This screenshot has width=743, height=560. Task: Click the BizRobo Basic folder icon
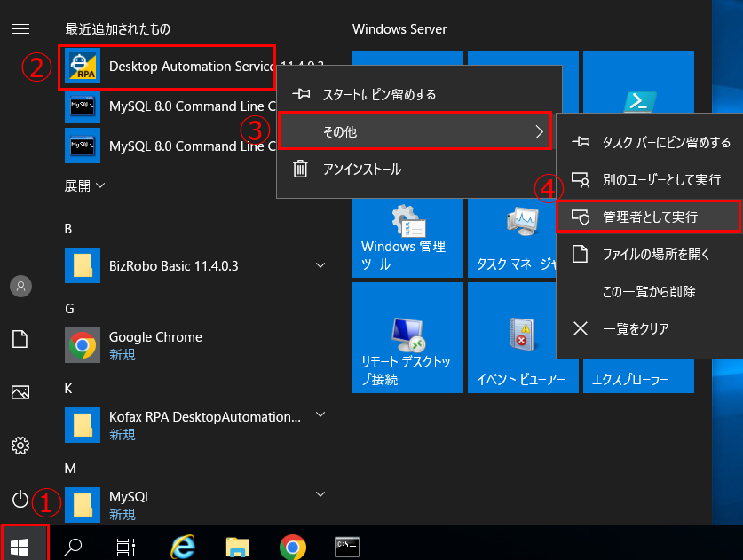tap(83, 265)
